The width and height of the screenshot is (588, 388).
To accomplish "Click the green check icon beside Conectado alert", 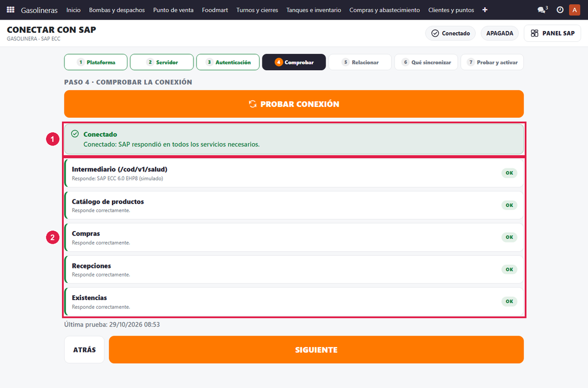I will [x=75, y=134].
